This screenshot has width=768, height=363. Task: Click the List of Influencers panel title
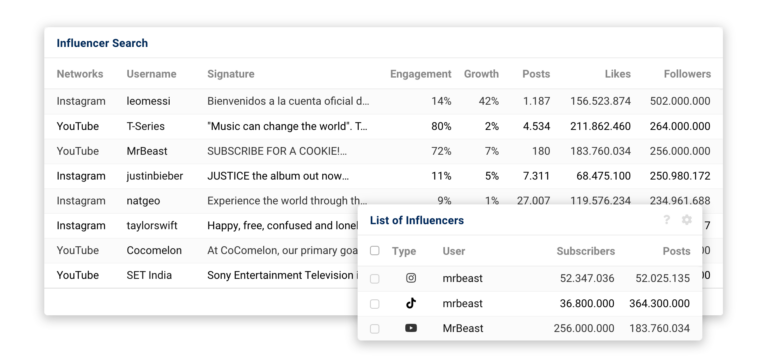[x=417, y=220]
